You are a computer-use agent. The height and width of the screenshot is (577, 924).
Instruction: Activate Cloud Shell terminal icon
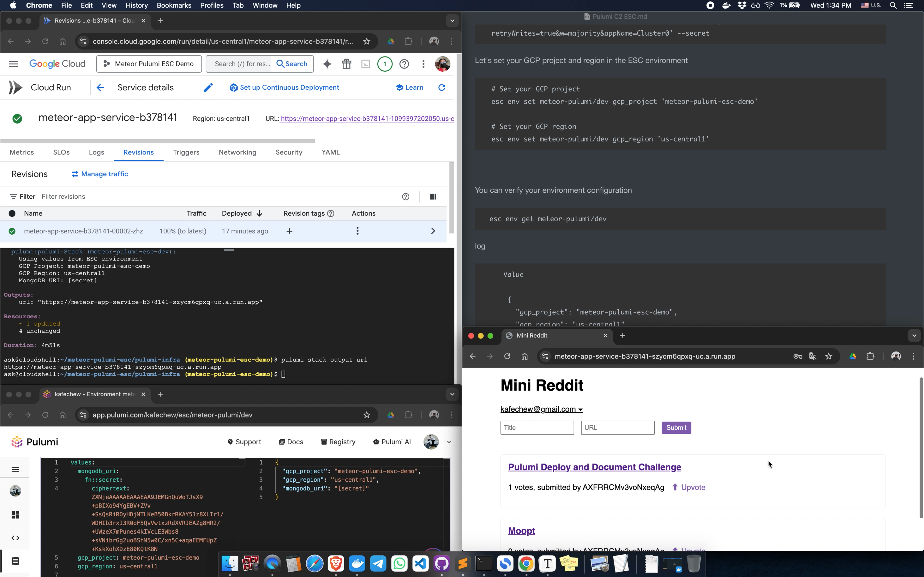366,64
